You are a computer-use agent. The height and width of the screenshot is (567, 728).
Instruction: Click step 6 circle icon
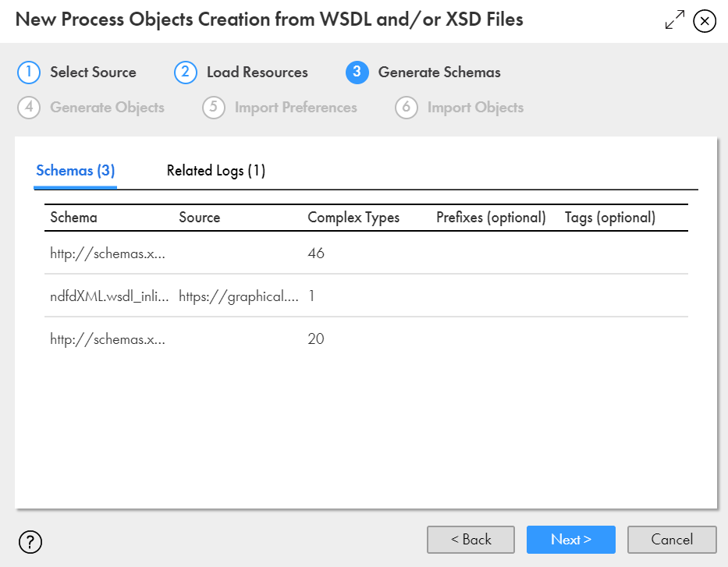pyautogui.click(x=407, y=108)
